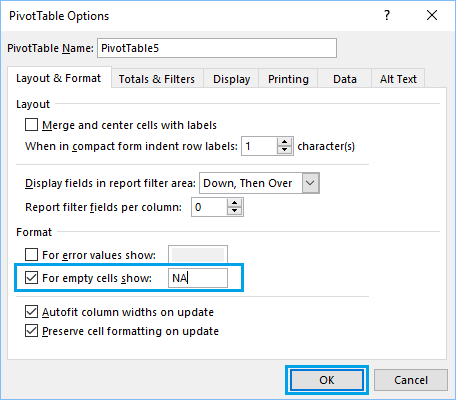Screen dimensions: 456x400
Task: Close the PivotTable Options dialog
Action: click(x=432, y=15)
